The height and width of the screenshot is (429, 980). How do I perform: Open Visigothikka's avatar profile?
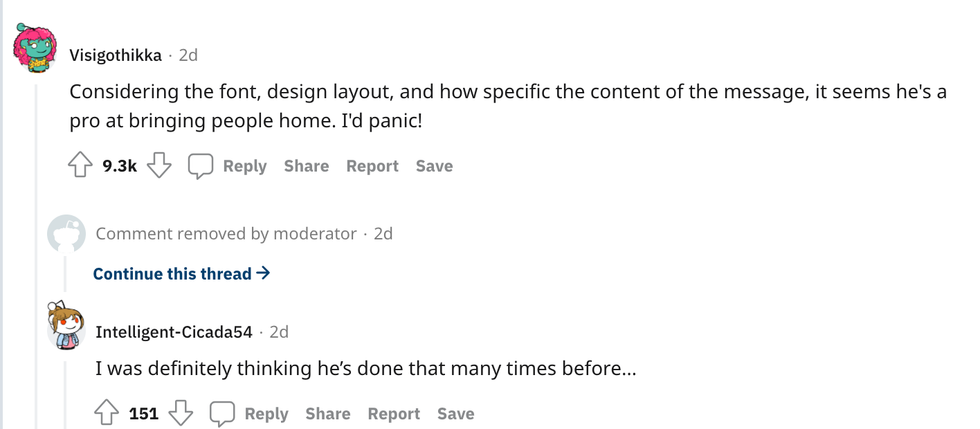(36, 49)
